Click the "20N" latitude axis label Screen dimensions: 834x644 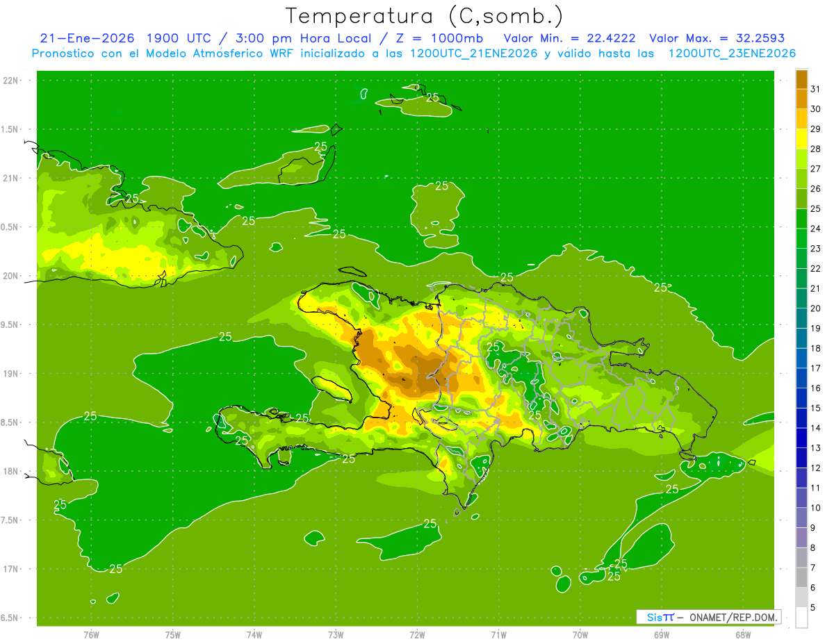[10, 276]
